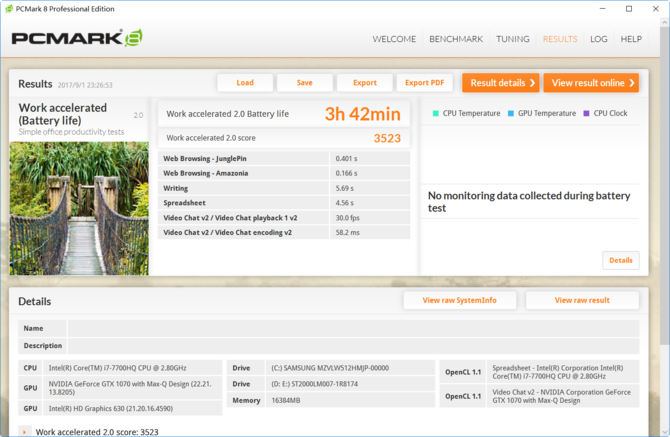Screen dimensions: 670x437
Task: Go to the TUNING tab
Action: point(513,39)
